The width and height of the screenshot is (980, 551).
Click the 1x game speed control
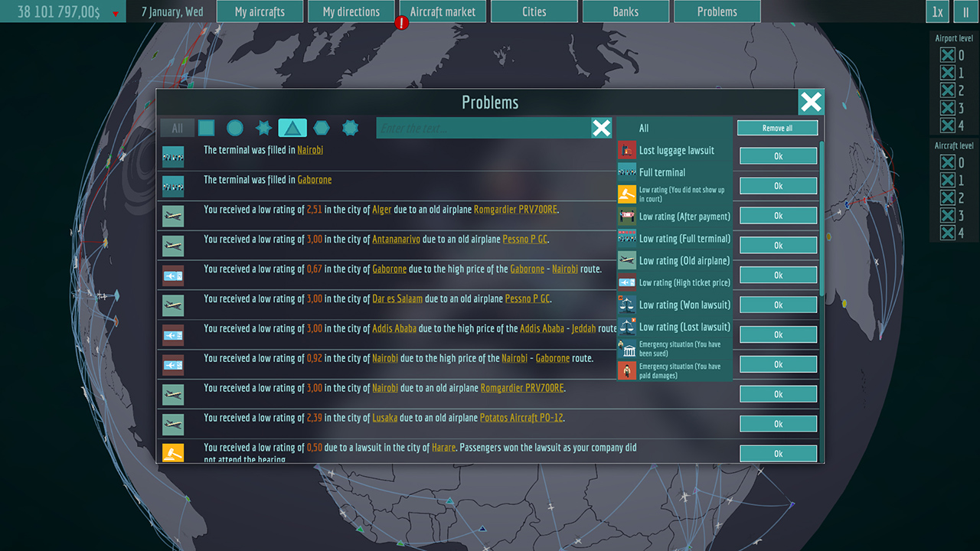pyautogui.click(x=937, y=11)
